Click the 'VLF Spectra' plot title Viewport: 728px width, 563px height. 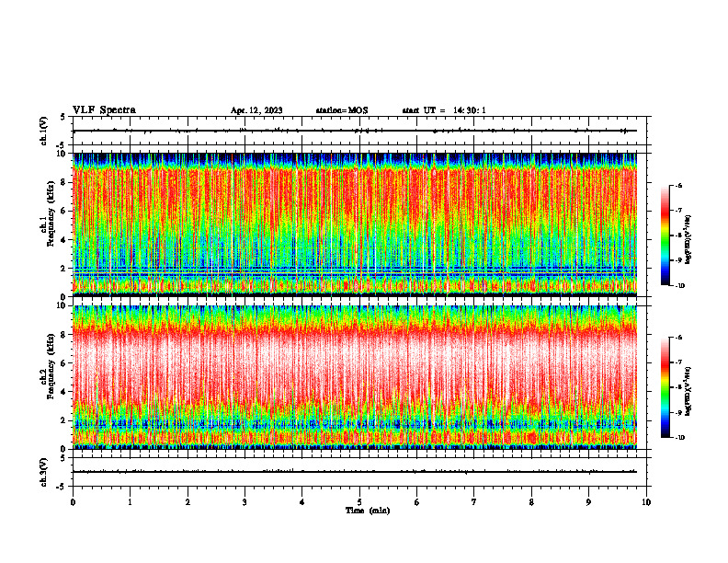click(x=104, y=110)
